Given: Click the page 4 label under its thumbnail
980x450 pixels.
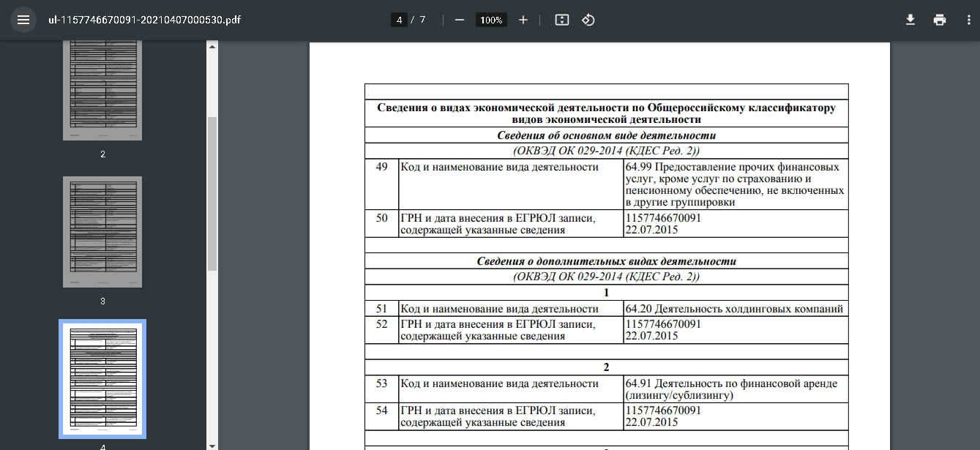Looking at the screenshot, I should 102,447.
